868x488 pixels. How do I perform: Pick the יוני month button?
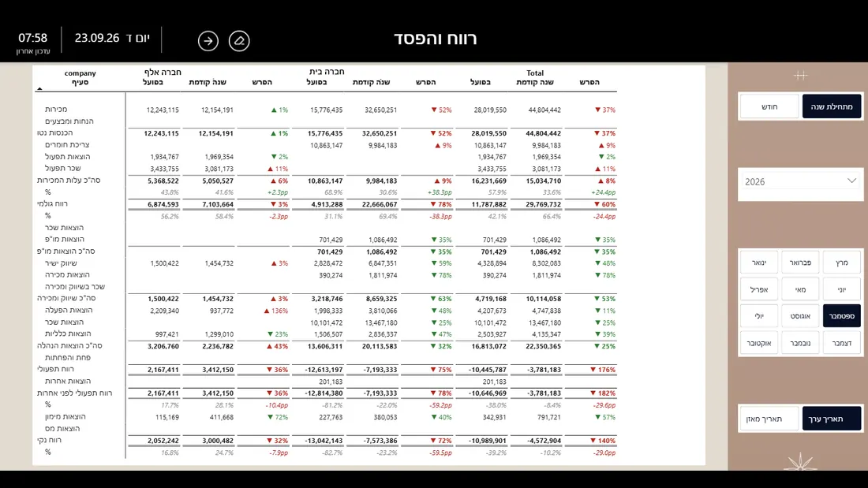pyautogui.click(x=842, y=289)
